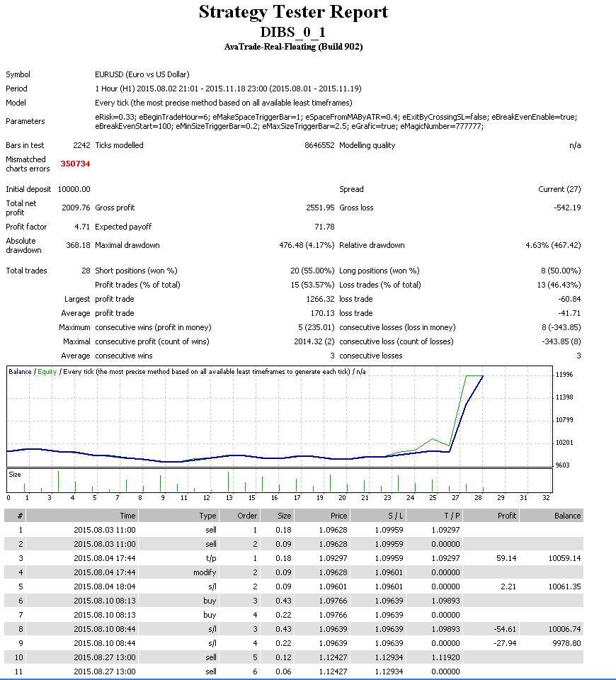Click the t/p type cell in row 3

point(211,559)
